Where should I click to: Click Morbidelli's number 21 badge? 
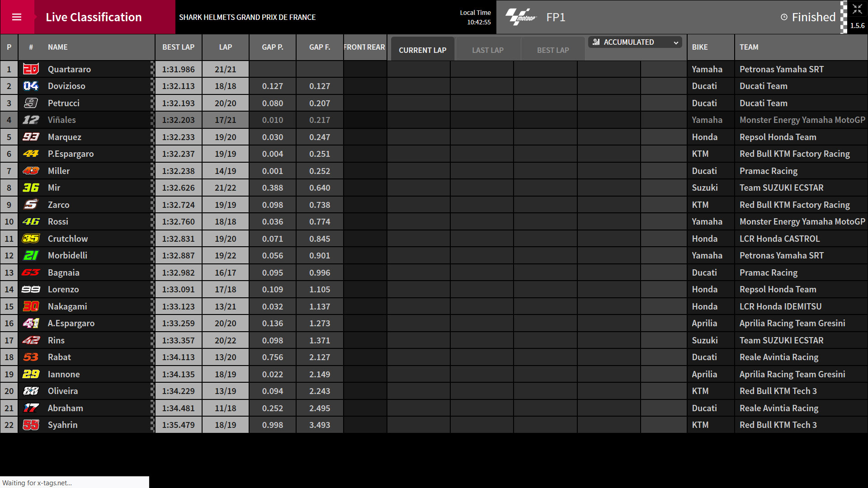click(31, 255)
